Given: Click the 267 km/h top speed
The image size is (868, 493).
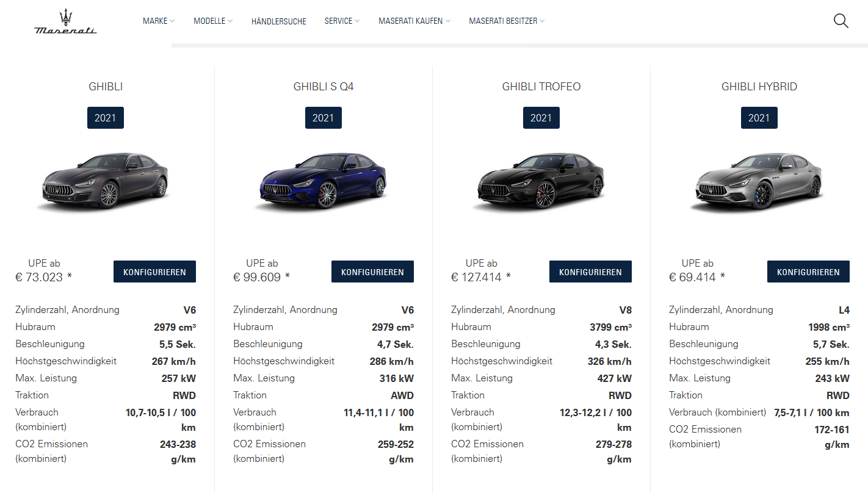Looking at the screenshot, I should (174, 361).
